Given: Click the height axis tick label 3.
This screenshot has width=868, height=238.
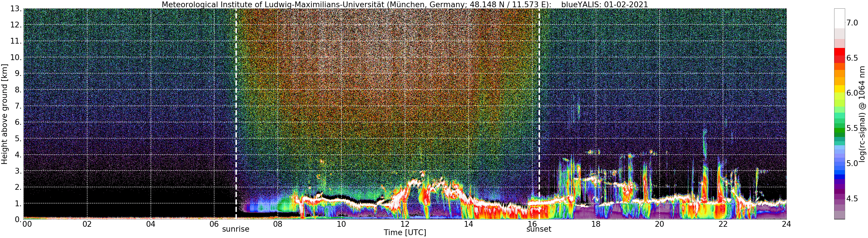Looking at the screenshot, I should click(18, 171).
